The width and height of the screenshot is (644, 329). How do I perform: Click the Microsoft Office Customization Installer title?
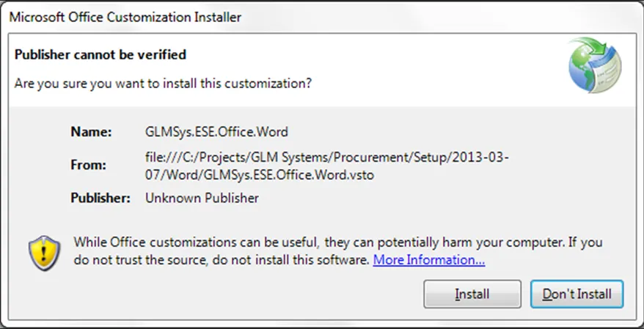click(125, 17)
